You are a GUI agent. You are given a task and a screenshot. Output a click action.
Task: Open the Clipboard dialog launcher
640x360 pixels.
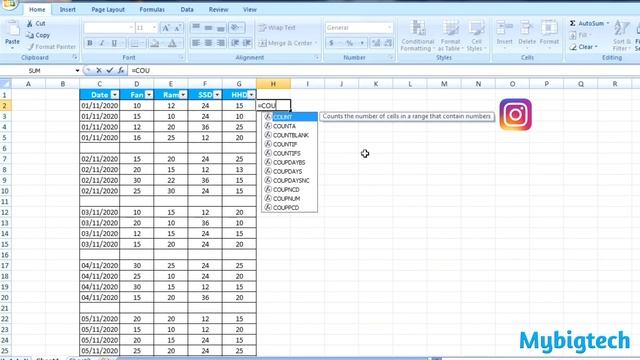click(x=75, y=58)
